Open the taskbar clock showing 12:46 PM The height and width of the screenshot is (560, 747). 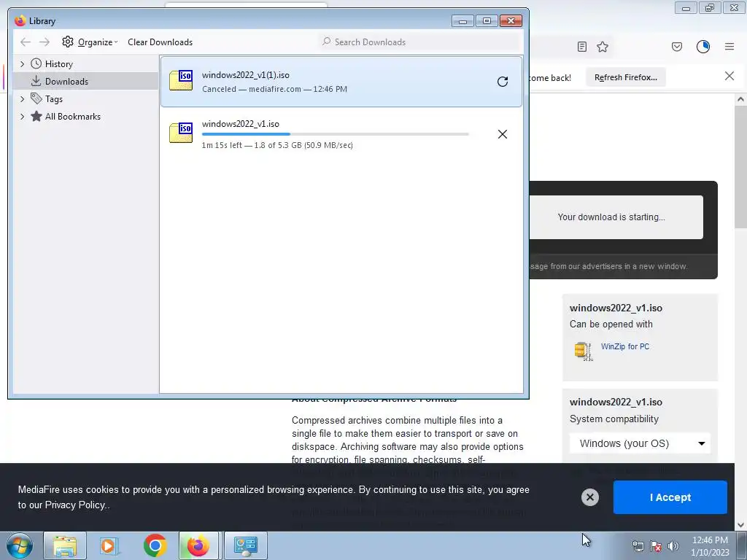point(709,546)
